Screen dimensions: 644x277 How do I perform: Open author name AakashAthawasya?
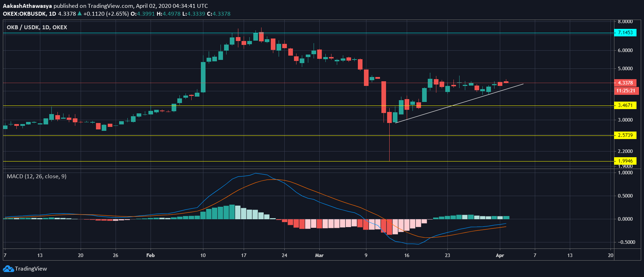point(27,6)
